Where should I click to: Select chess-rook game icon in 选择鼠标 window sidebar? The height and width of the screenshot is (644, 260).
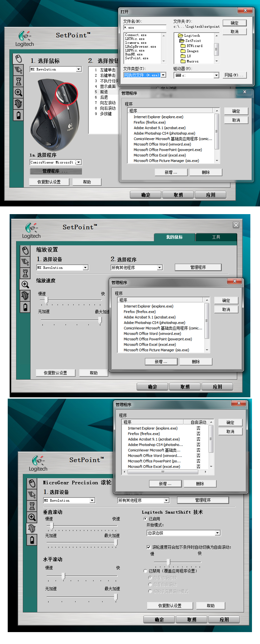19,81
